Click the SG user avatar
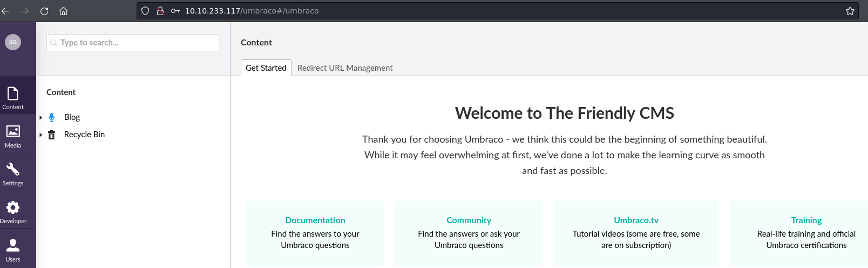Screen dimensions: 868x268 coord(13,42)
